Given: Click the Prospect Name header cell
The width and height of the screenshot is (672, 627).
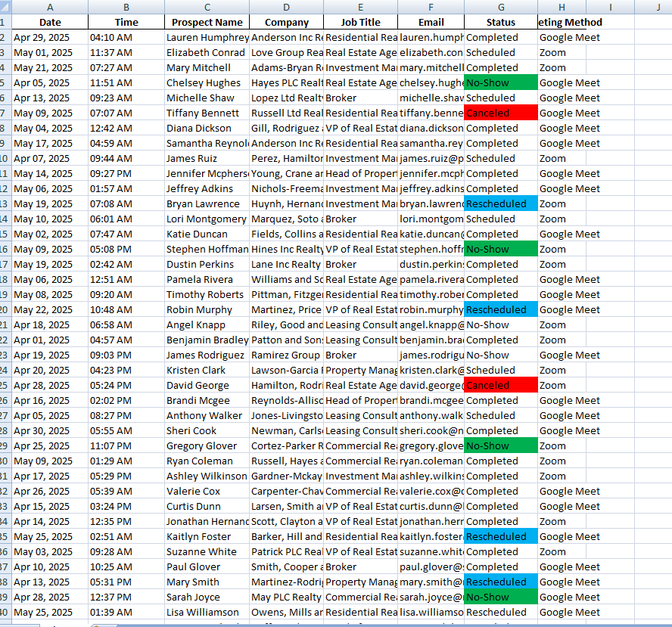Looking at the screenshot, I should click(207, 22).
